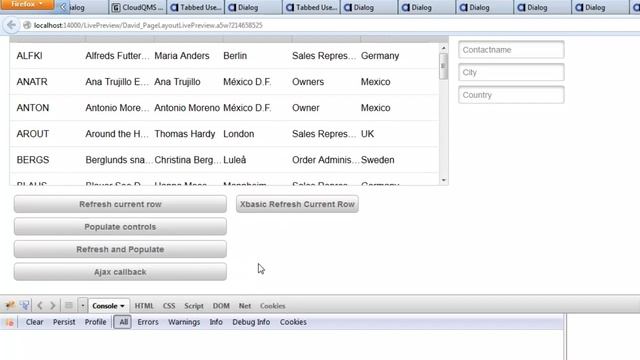Screen dimensions: 640x360
Task: Open the orange Firefox menu button
Action: pyautogui.click(x=27, y=4)
